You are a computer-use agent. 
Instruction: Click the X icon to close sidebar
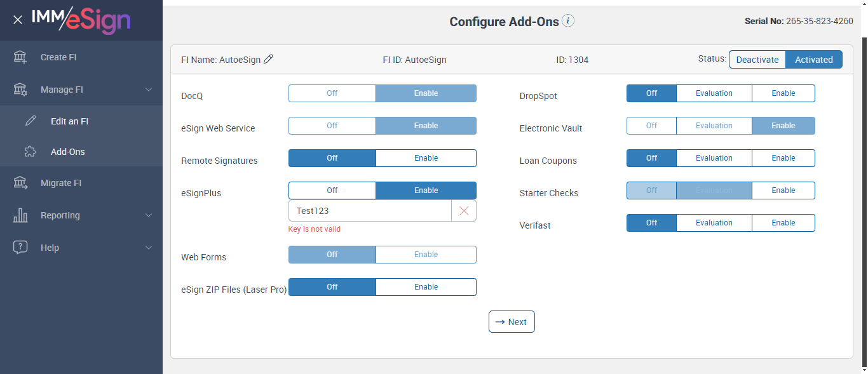click(x=18, y=20)
